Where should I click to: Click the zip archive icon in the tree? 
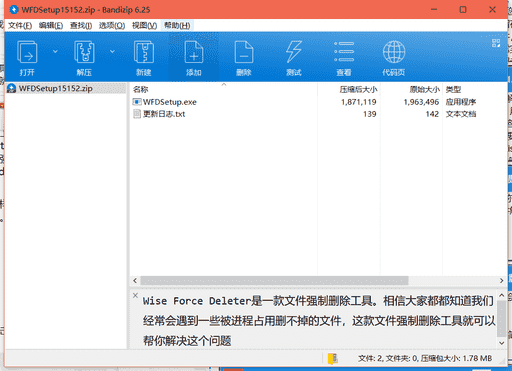12,88
